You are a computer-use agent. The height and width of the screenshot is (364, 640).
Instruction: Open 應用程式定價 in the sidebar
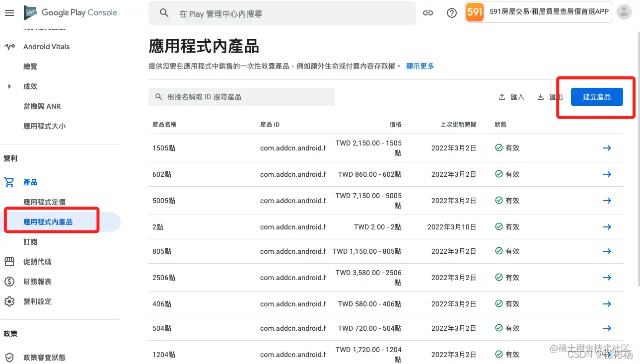pos(45,202)
